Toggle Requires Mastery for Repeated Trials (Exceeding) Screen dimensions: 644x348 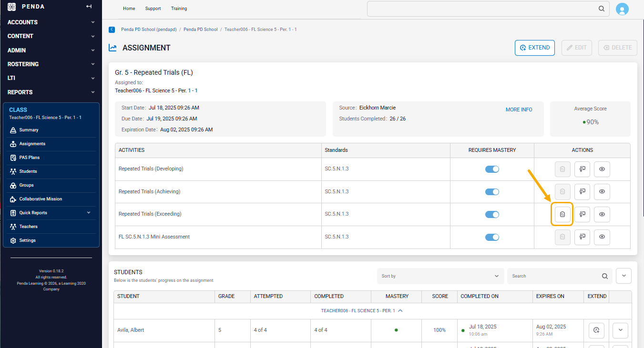pos(492,215)
